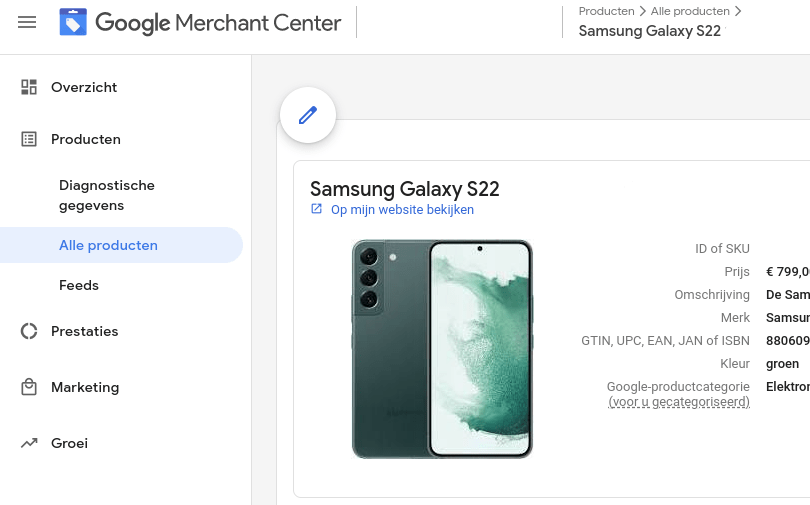
Task: Click the Op mijn website bekijken link
Action: [402, 210]
